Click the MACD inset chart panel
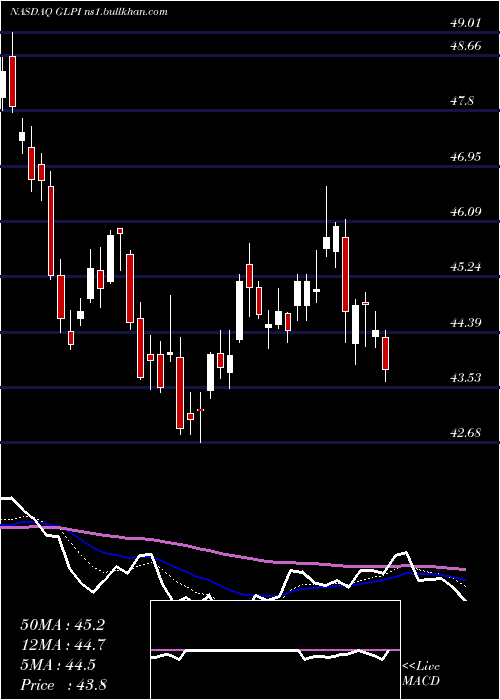Viewport: 500px width, 700px height. coord(275,650)
